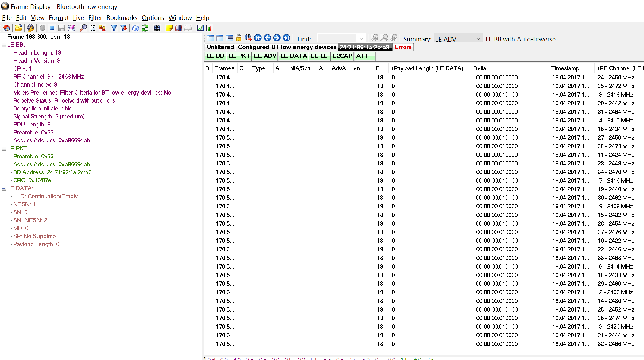Open the Filter menu

(x=95, y=18)
